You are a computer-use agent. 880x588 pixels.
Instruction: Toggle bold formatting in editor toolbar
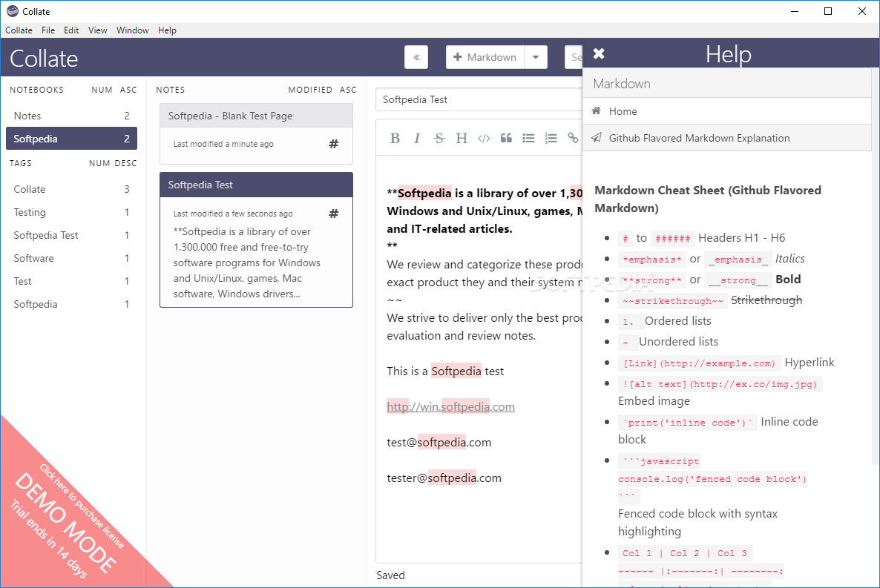[395, 138]
